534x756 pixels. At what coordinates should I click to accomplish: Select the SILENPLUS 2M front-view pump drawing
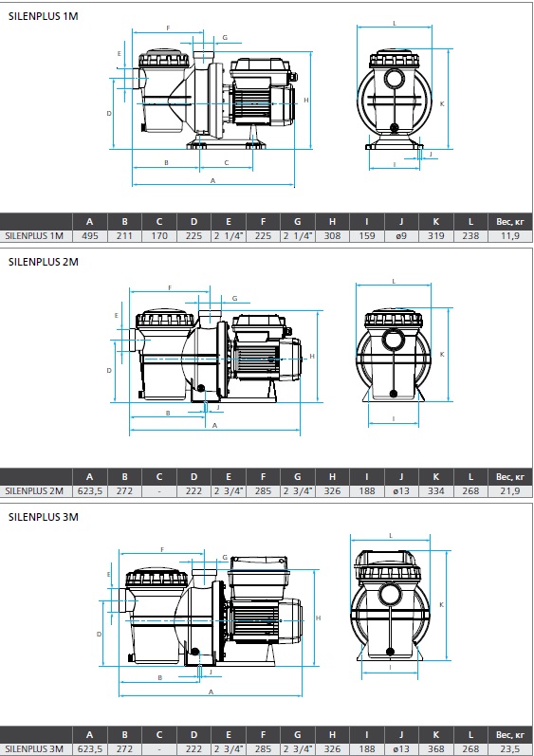404,354
